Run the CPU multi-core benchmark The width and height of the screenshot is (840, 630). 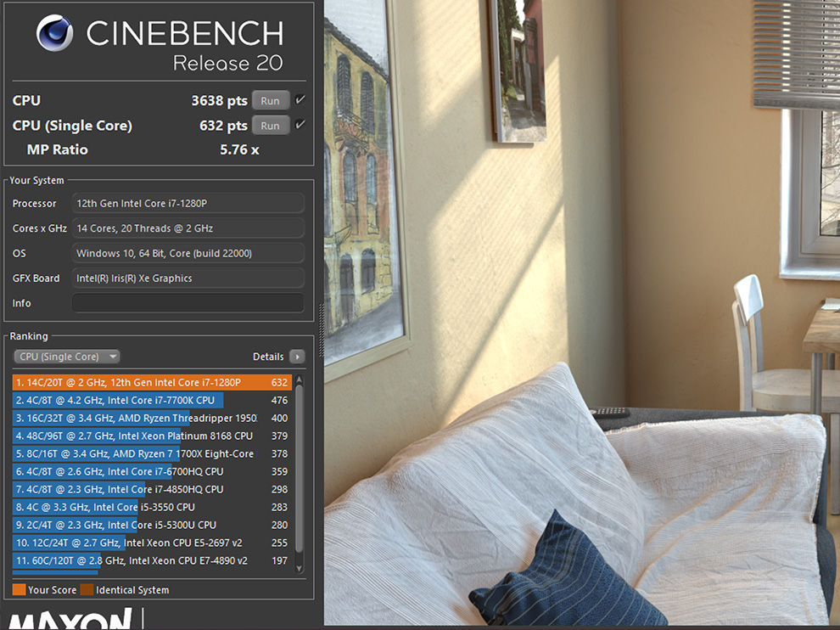pos(270,100)
